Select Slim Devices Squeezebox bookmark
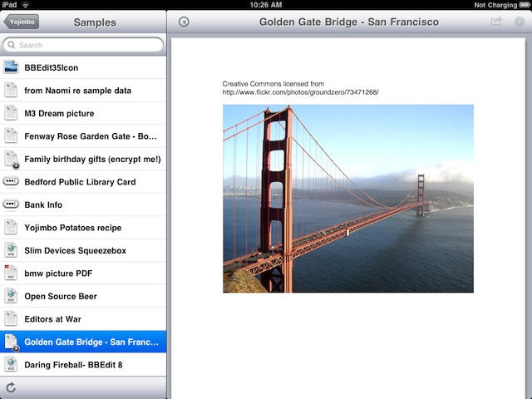 (x=75, y=250)
